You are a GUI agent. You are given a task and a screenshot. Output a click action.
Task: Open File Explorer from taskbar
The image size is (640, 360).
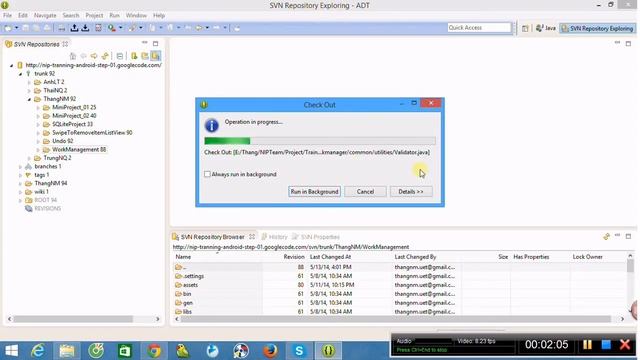point(67,351)
